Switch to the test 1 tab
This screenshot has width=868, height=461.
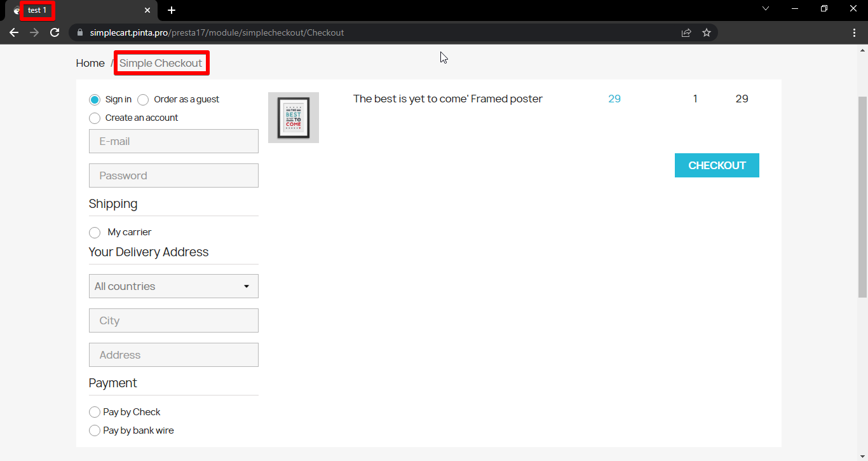70,10
